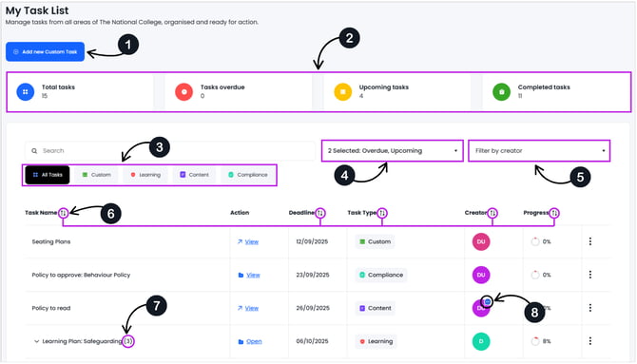Select the All Tasks tab
This screenshot has width=637, height=364.
pos(48,175)
